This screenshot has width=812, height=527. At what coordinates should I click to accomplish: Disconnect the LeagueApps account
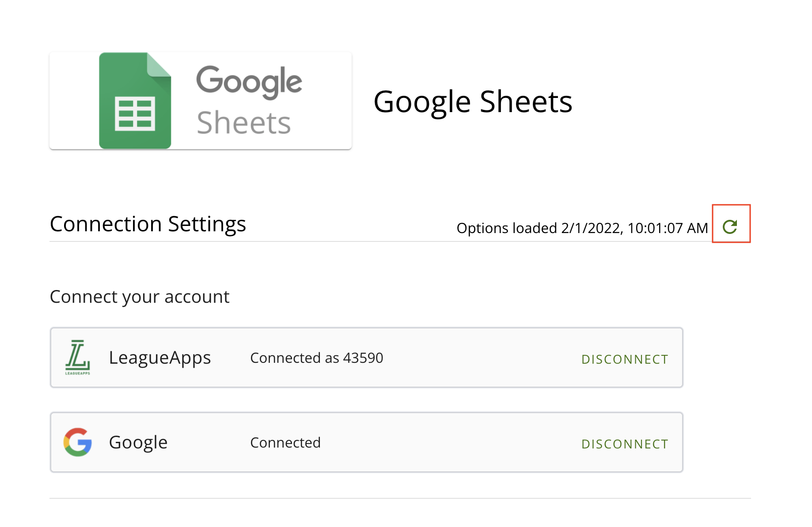(624, 359)
